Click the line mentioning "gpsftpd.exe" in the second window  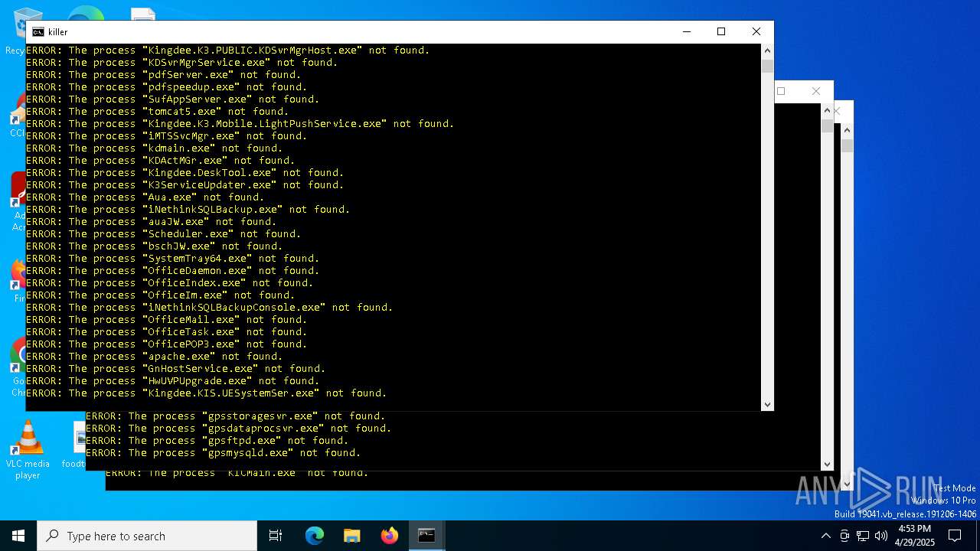[x=217, y=440]
